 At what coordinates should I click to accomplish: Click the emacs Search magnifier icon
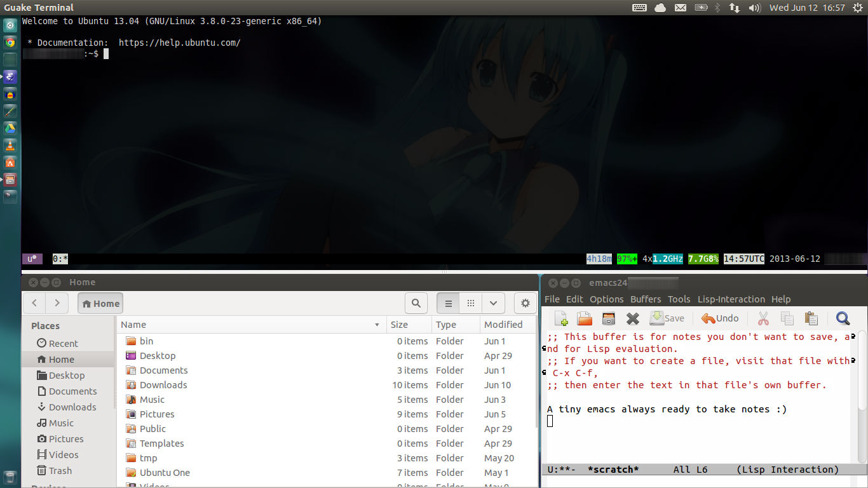pyautogui.click(x=843, y=318)
